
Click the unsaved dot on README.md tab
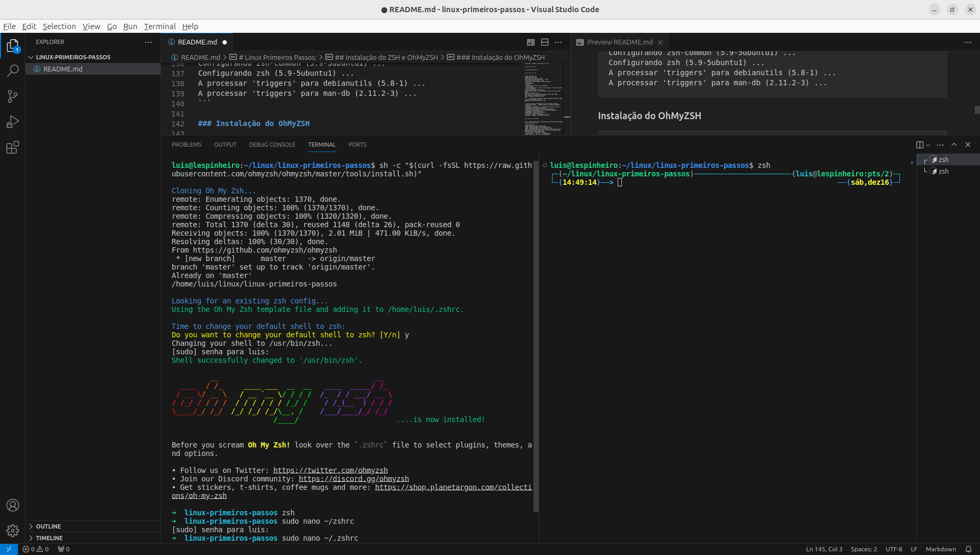(x=225, y=42)
